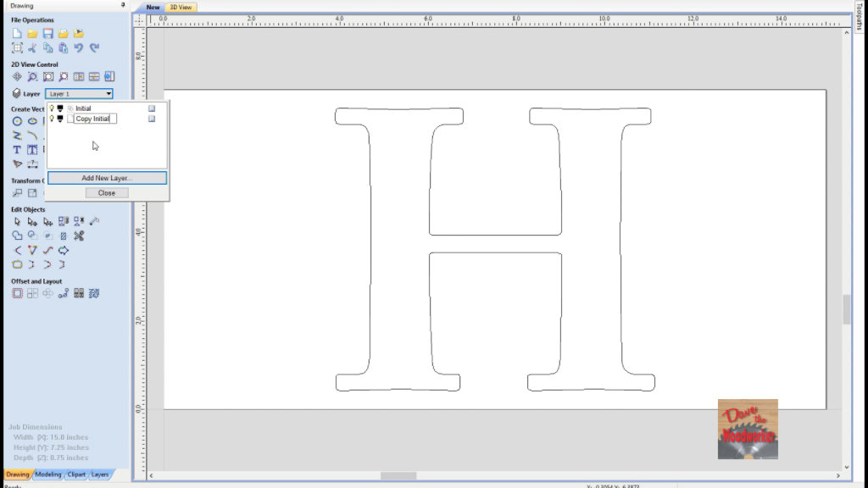868x488 pixels.
Task: Click the Copy Initial name edit field
Action: [x=95, y=119]
